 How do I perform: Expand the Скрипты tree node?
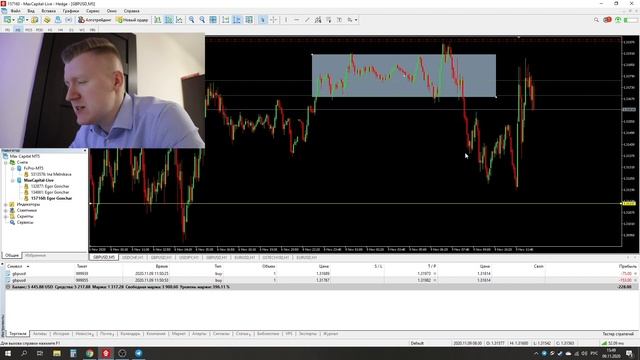tap(6, 216)
